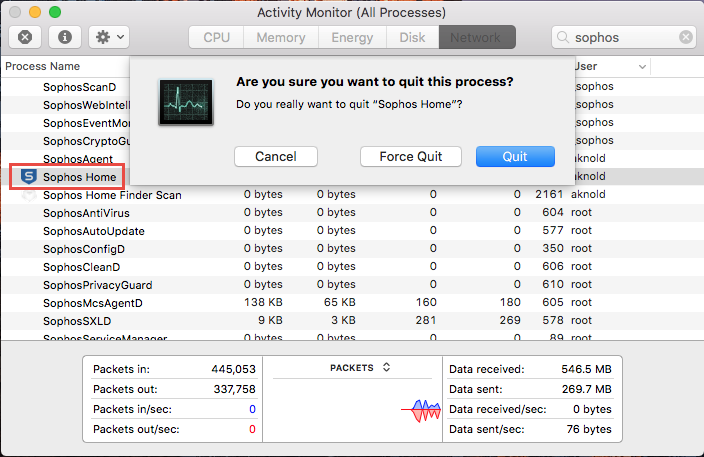Click the Data received 546.5 MB value
Image resolution: width=704 pixels, height=457 pixels.
pos(586,369)
